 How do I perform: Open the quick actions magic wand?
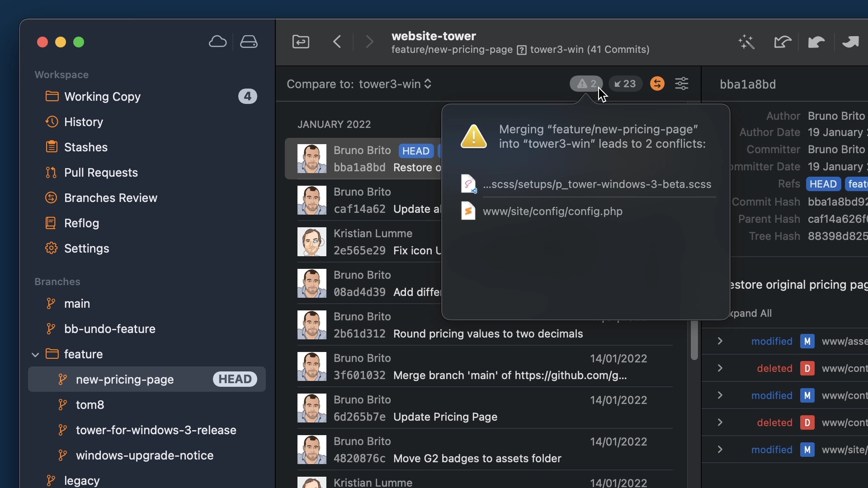tap(745, 42)
